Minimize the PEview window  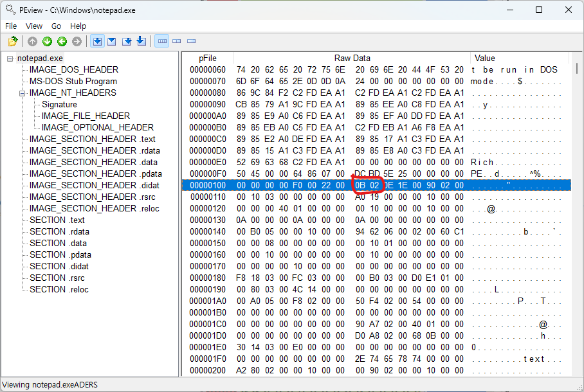(510, 10)
